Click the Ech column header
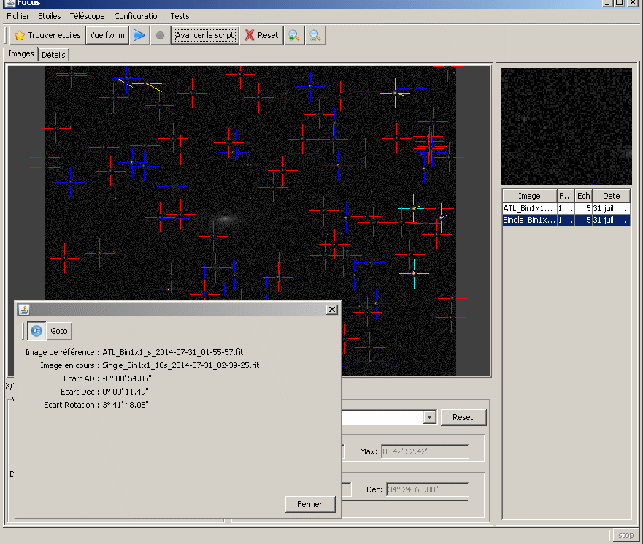This screenshot has width=643, height=544. coord(583,196)
